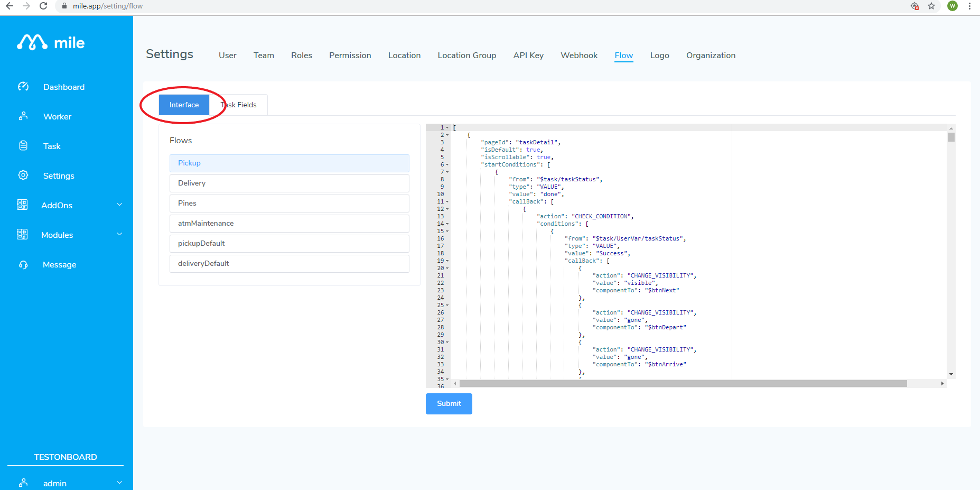Click the Task icon in sidebar
This screenshot has height=490, width=980.
pyautogui.click(x=23, y=145)
